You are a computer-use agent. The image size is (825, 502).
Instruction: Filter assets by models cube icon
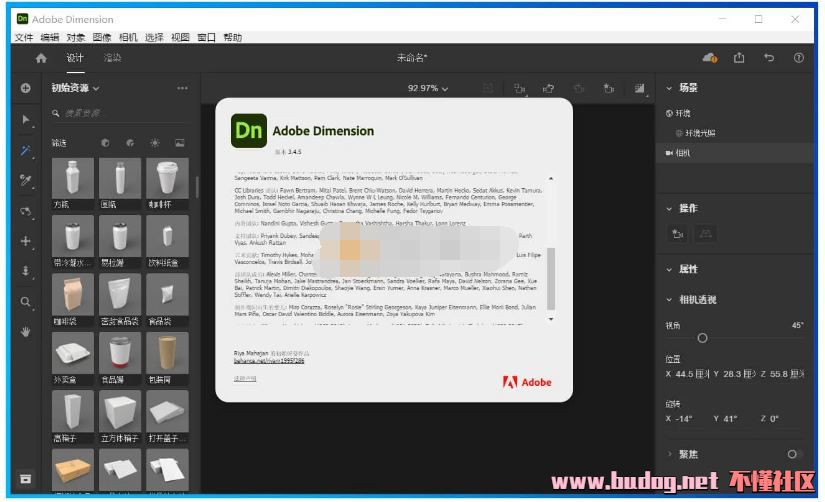[x=105, y=143]
